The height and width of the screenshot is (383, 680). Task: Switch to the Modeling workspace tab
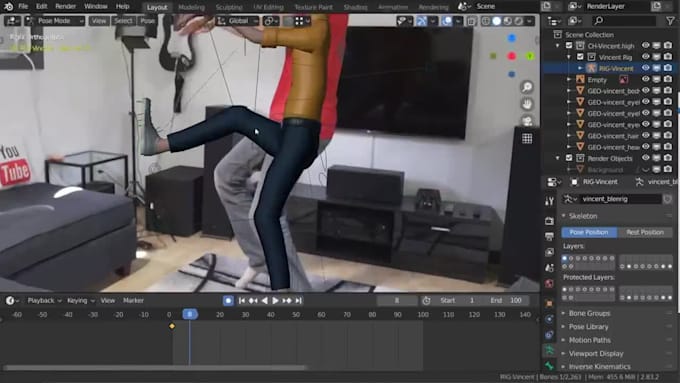191,7
